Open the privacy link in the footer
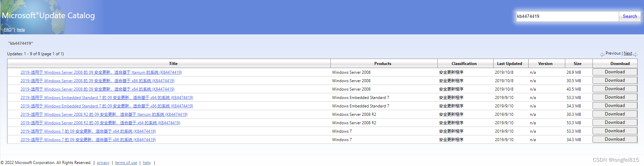 pyautogui.click(x=103, y=163)
